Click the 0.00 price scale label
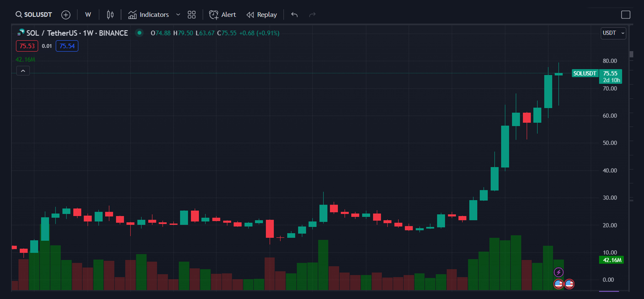 click(608, 280)
